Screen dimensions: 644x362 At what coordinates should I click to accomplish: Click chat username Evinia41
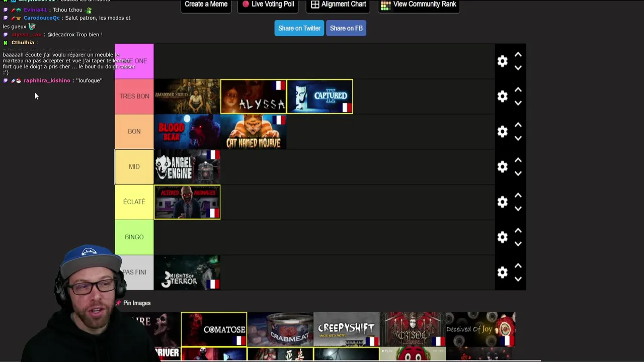point(35,10)
